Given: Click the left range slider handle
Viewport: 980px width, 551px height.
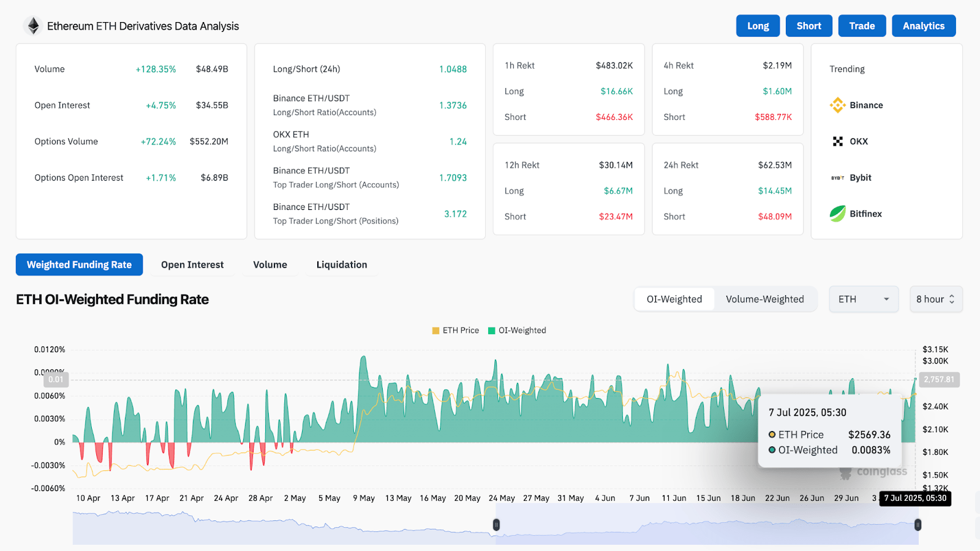Looking at the screenshot, I should click(496, 525).
